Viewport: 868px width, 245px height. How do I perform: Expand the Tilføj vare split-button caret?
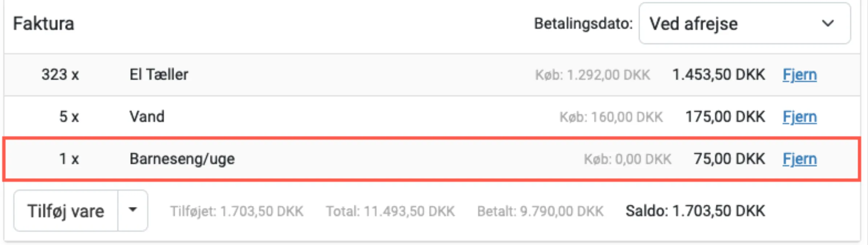[133, 210]
